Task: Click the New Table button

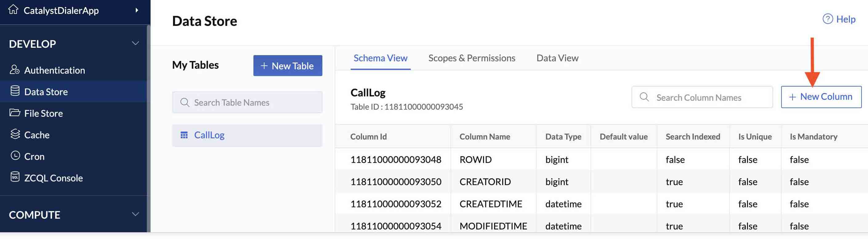Action: click(x=287, y=66)
